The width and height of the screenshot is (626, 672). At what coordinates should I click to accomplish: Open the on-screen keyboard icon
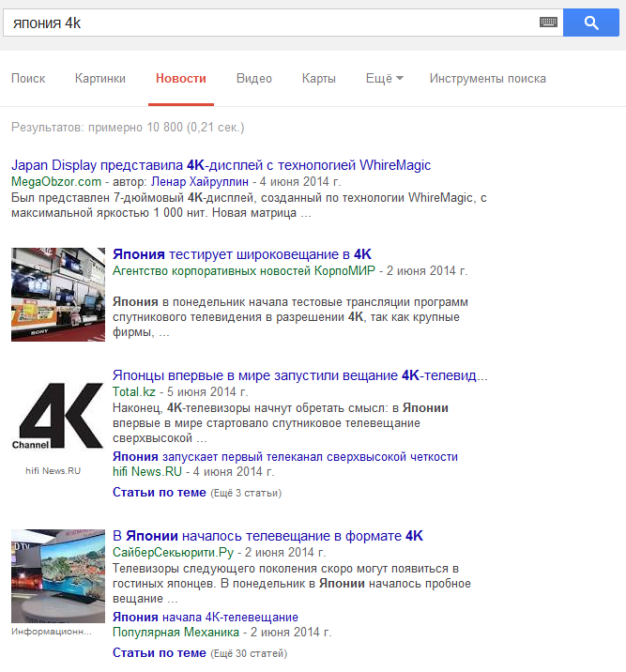tap(548, 23)
